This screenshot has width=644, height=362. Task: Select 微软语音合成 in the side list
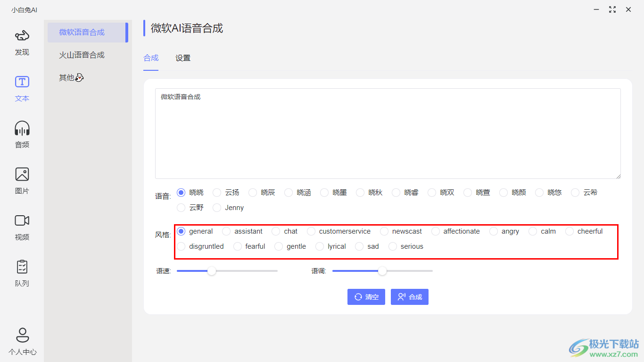[x=88, y=32]
